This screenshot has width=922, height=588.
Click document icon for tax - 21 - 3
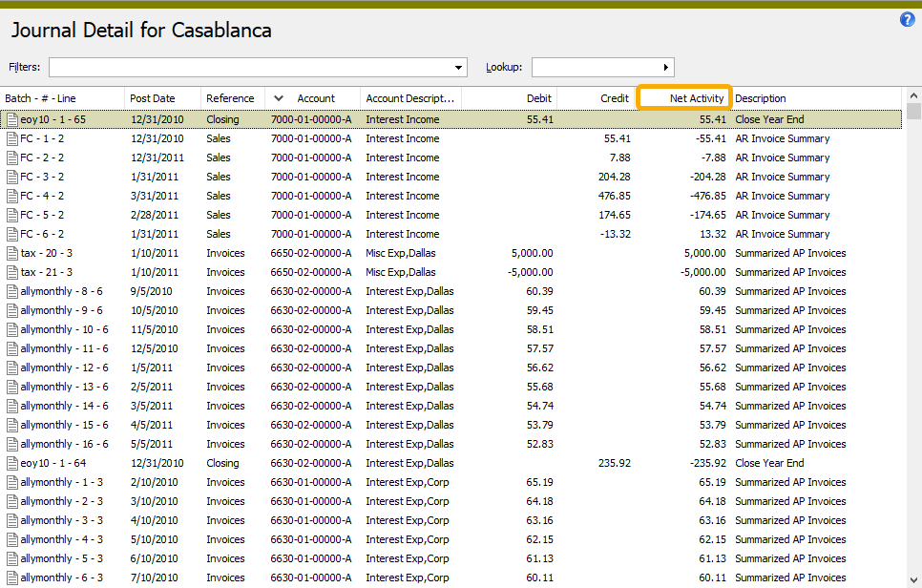12,273
